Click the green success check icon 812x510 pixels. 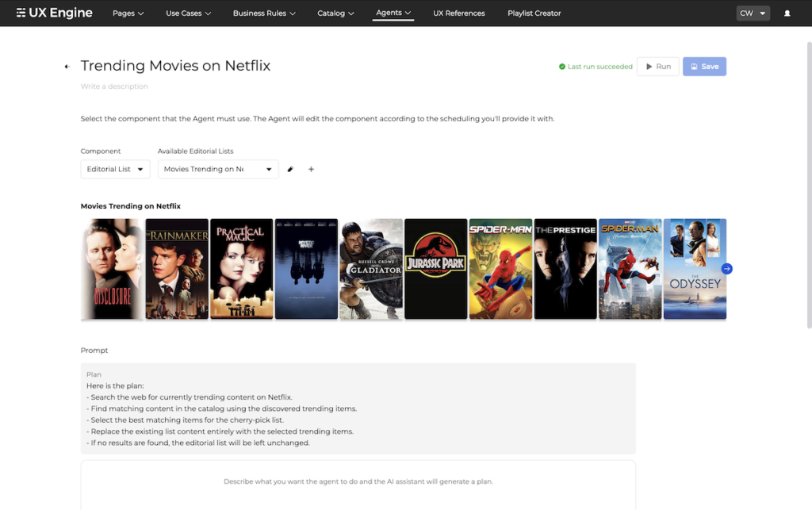click(x=562, y=67)
